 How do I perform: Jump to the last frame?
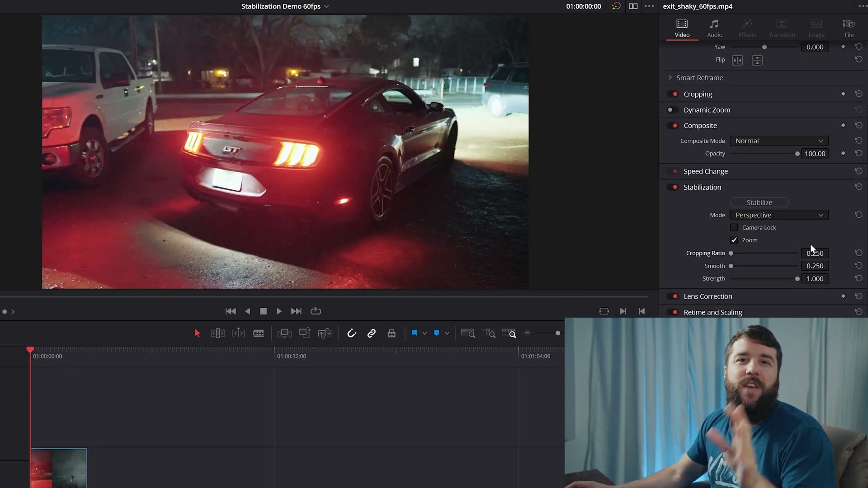click(296, 311)
